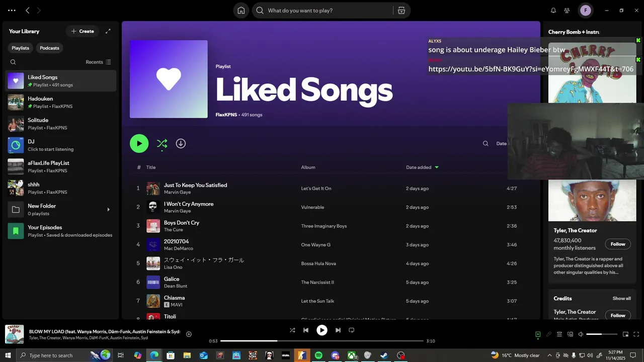This screenshot has height=362, width=644.
Task: Click the 20210704 album thumbnail
Action: [153, 244]
